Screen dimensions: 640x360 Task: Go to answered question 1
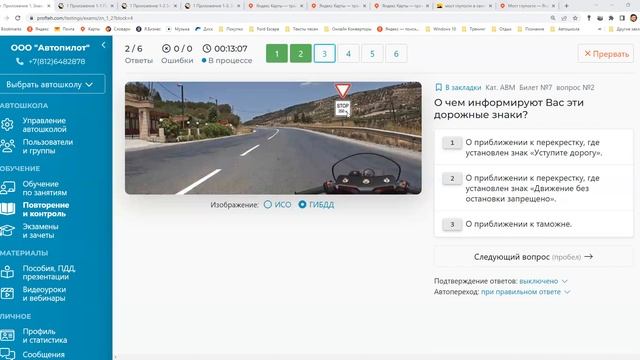click(277, 53)
